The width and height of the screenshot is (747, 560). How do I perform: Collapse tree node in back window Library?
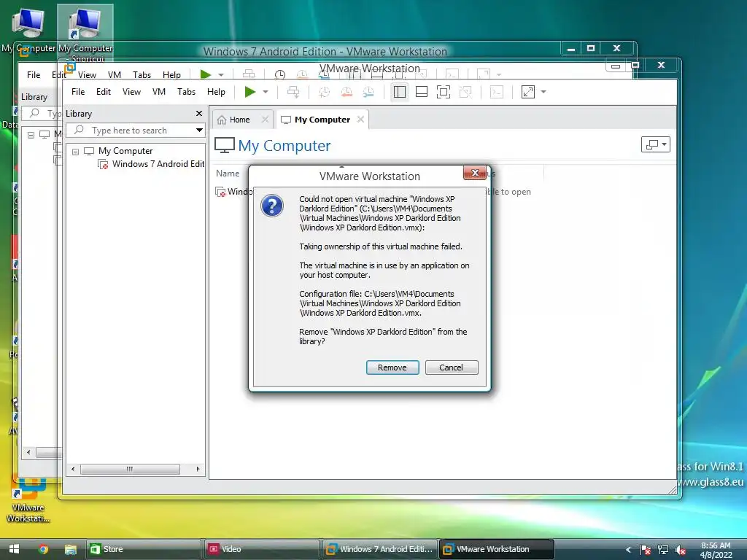31,135
